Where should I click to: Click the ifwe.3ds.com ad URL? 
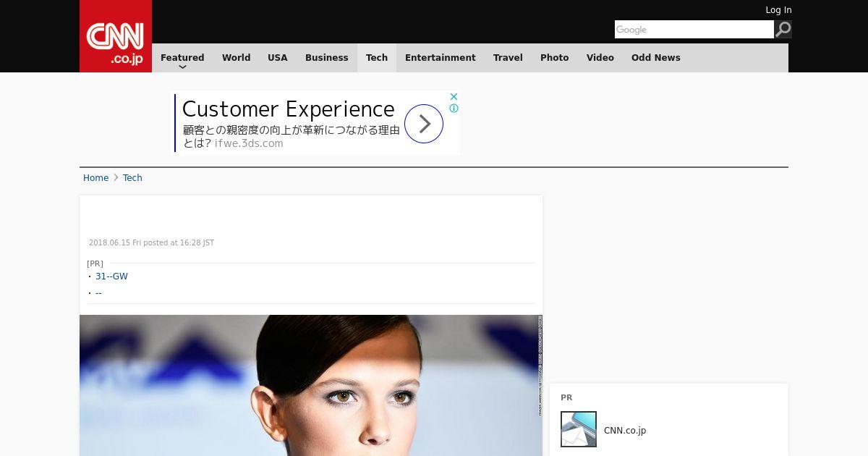click(249, 143)
